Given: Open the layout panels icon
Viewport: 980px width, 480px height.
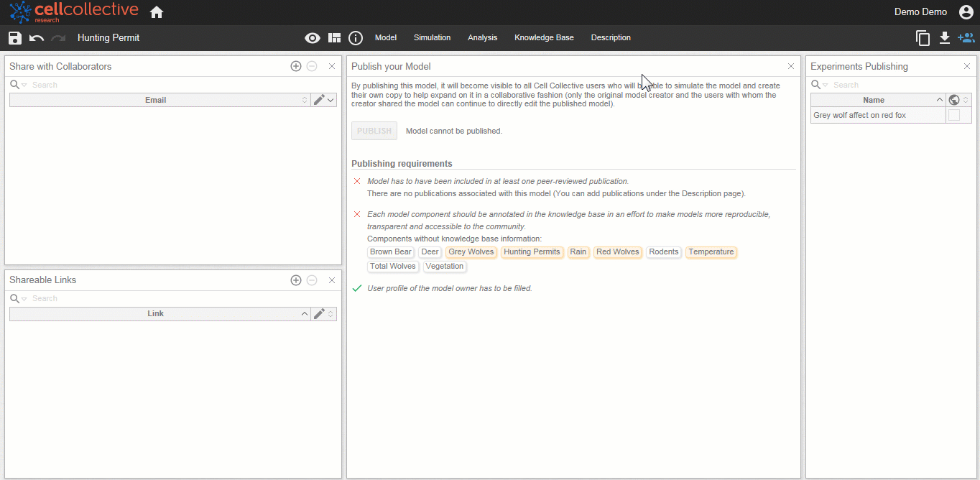Looking at the screenshot, I should tap(334, 38).
